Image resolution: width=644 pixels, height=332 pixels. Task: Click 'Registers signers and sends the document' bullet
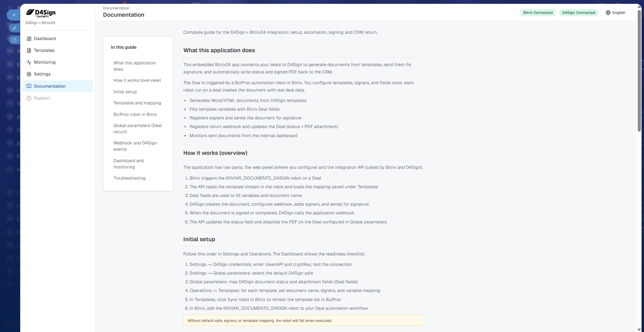(x=245, y=118)
